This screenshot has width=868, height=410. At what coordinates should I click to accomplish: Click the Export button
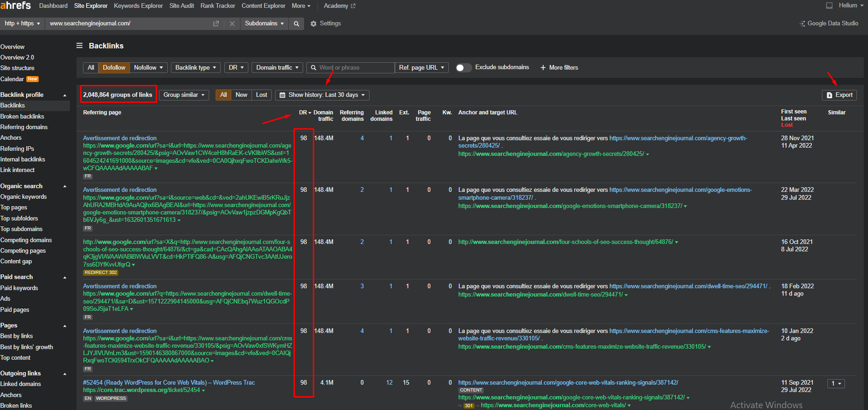coord(839,95)
